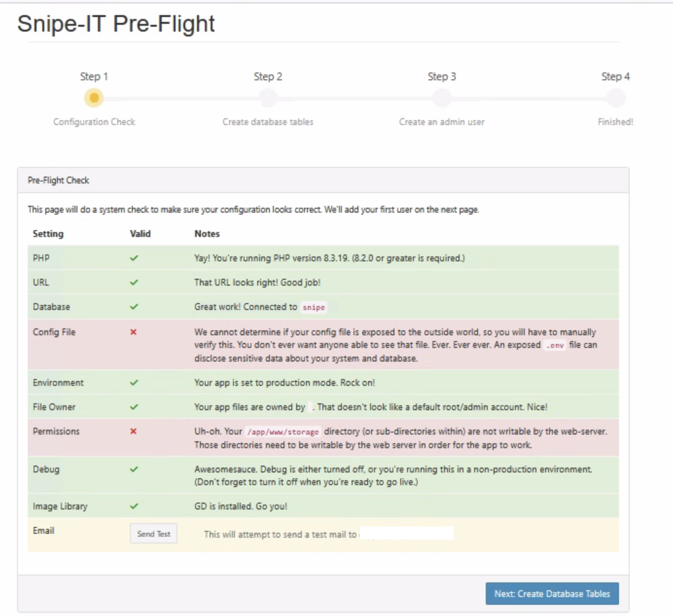Screen dimensions: 673x616
Task: Proceed with Next: Create Database Tables
Action: click(x=552, y=594)
